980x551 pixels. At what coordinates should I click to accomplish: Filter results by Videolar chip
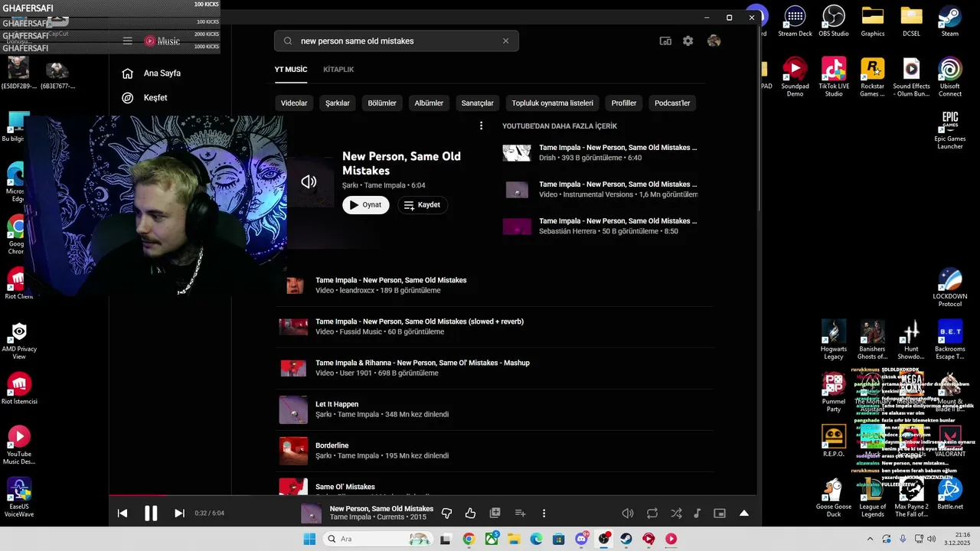[x=294, y=103]
